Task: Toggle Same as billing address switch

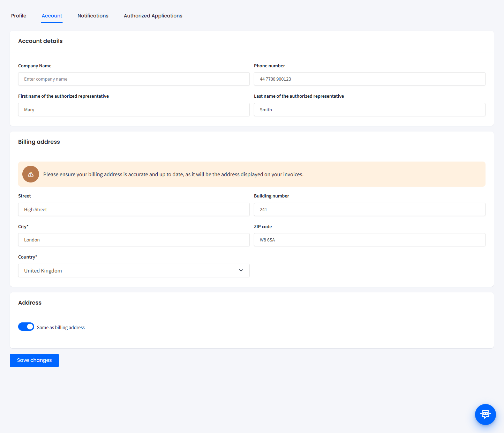Action: coord(26,327)
